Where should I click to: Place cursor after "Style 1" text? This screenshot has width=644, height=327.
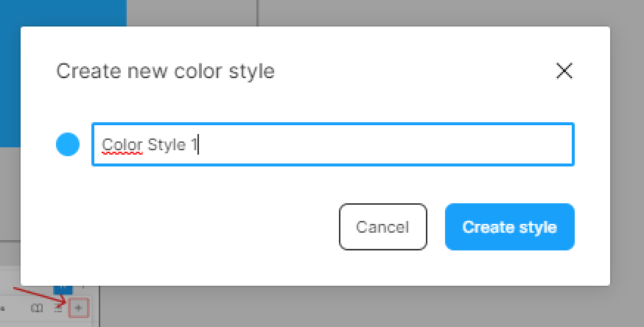(199, 144)
